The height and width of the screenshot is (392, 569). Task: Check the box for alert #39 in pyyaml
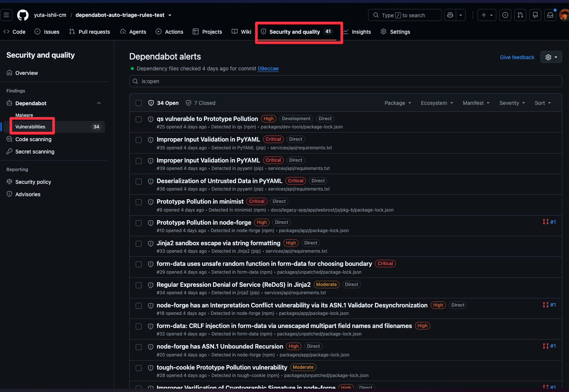click(x=139, y=161)
